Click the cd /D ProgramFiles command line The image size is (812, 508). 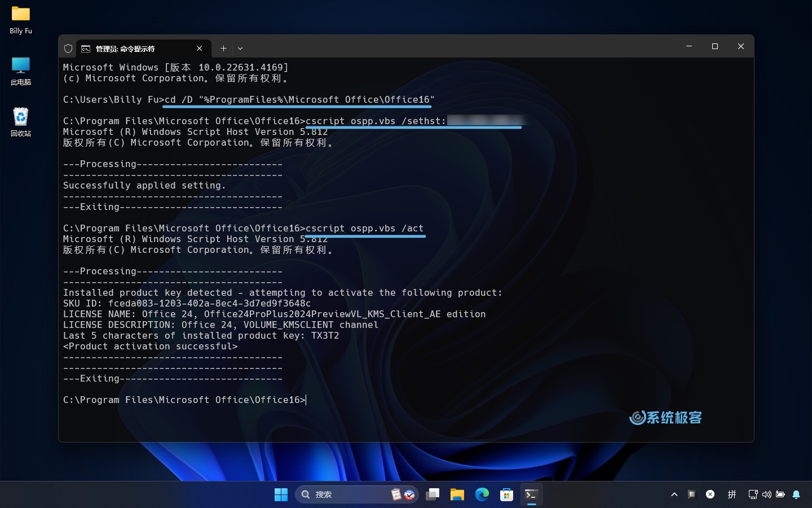point(249,99)
